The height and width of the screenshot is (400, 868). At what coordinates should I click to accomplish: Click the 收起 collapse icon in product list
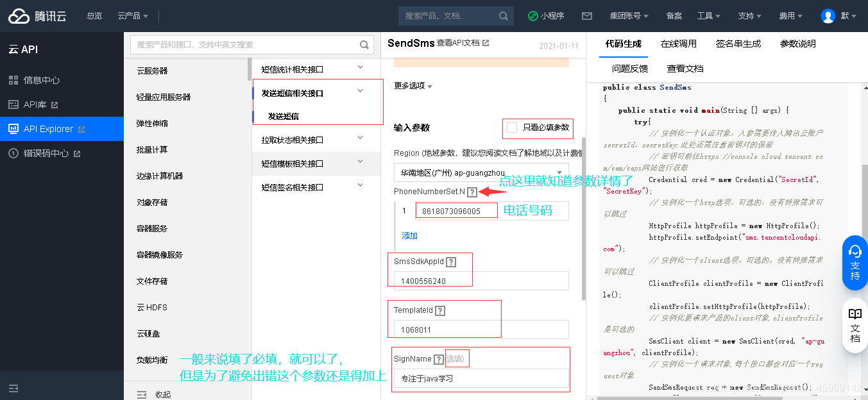pyautogui.click(x=142, y=394)
